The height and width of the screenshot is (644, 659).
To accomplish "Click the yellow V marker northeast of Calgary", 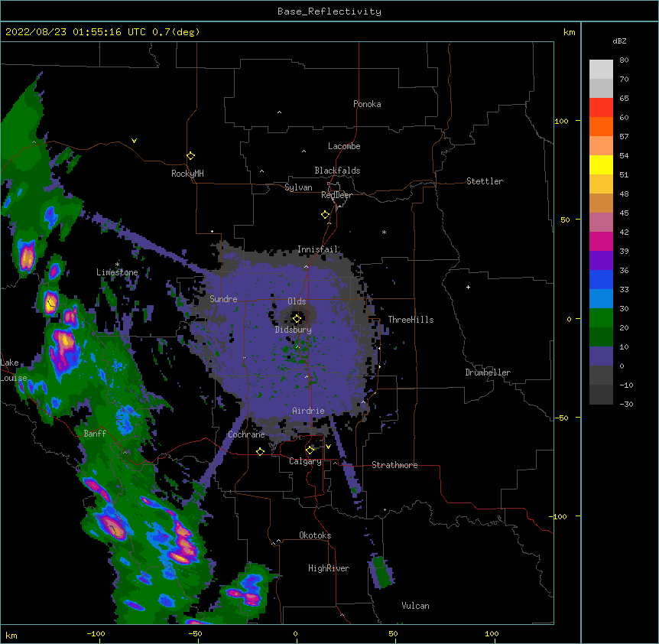I will pos(328,447).
